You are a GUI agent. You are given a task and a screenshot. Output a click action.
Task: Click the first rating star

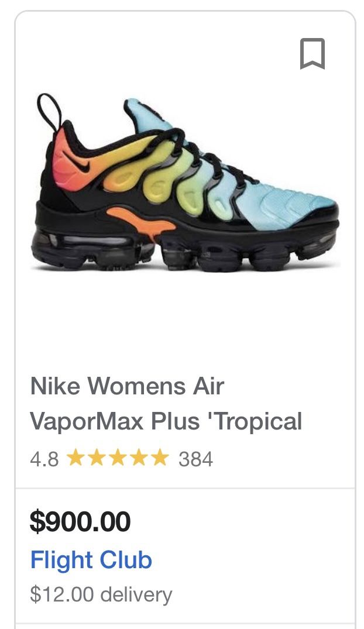click(x=75, y=458)
